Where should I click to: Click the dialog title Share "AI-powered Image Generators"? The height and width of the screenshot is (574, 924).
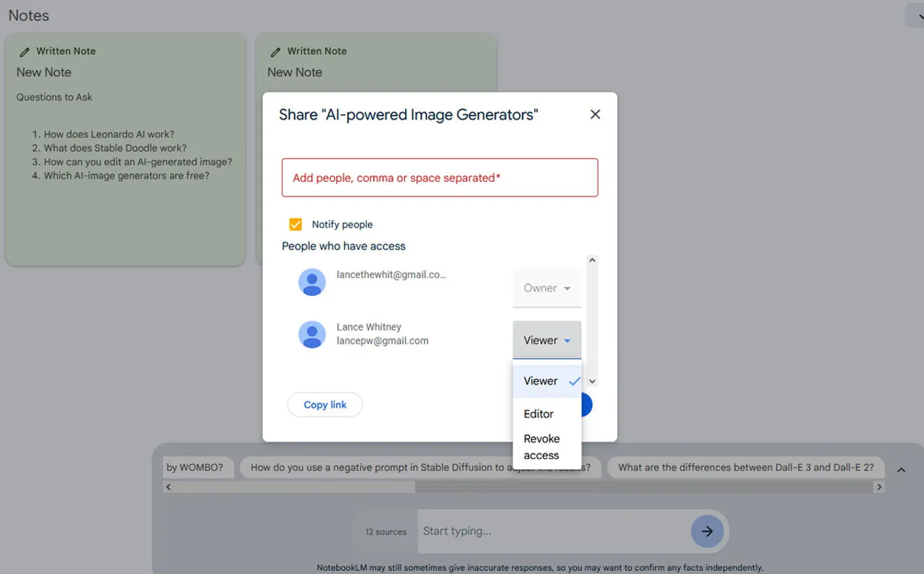409,114
